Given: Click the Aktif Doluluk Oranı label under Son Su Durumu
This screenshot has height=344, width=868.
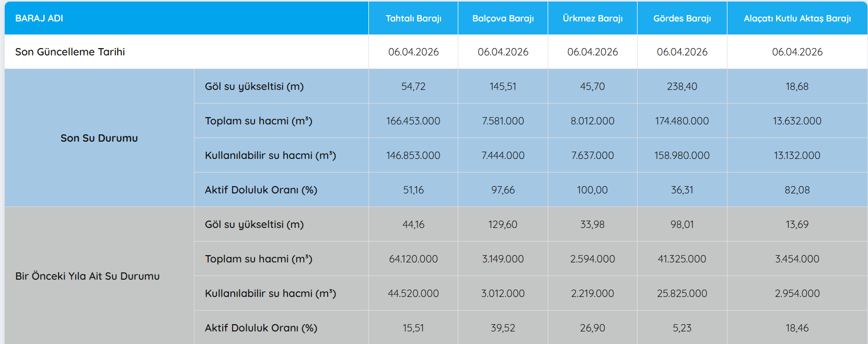Looking at the screenshot, I should coord(261,190).
